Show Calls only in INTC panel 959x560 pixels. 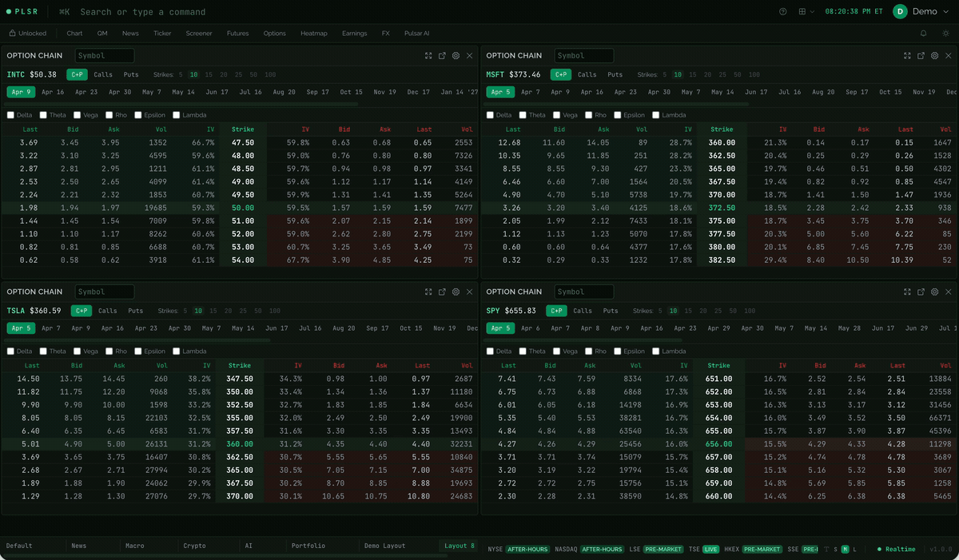pos(103,74)
